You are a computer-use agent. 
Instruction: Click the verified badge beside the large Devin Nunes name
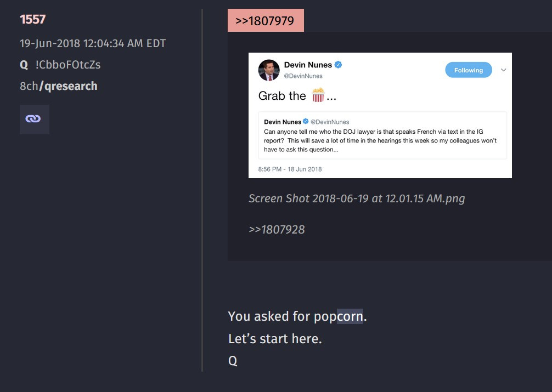[339, 65]
